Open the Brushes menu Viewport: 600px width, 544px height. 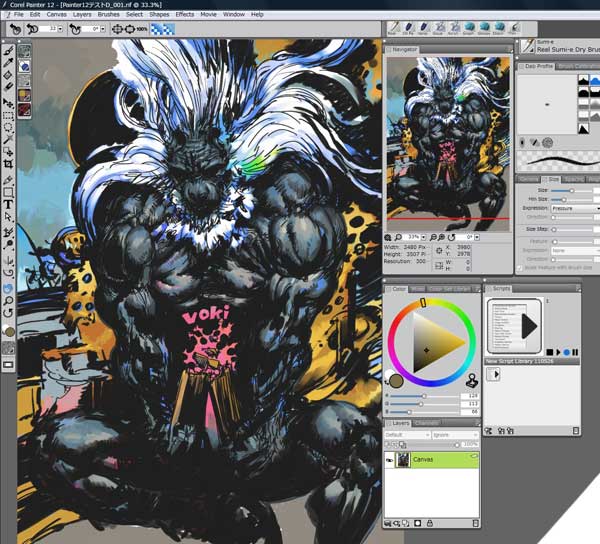pos(108,15)
